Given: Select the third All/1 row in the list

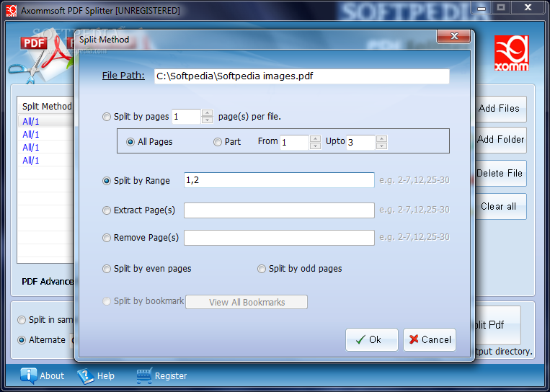Looking at the screenshot, I should (x=46, y=147).
